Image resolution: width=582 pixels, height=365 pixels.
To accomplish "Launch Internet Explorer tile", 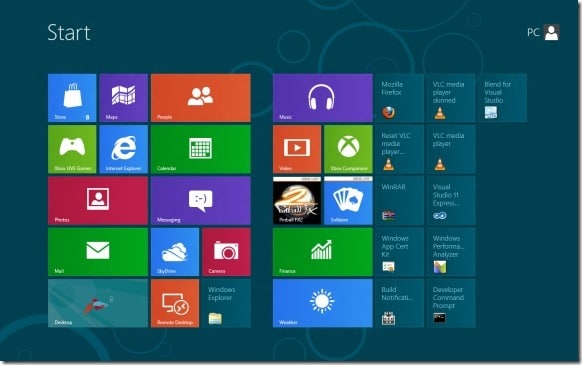I will (124, 149).
